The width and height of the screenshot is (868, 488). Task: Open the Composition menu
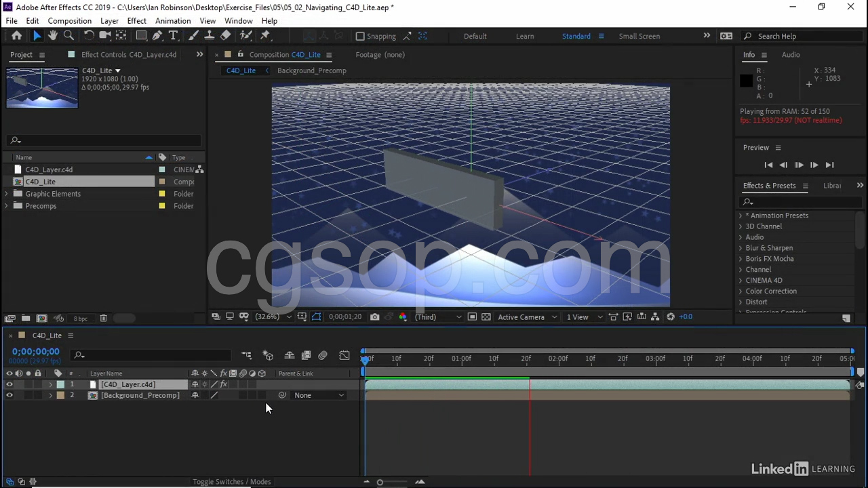pyautogui.click(x=69, y=21)
